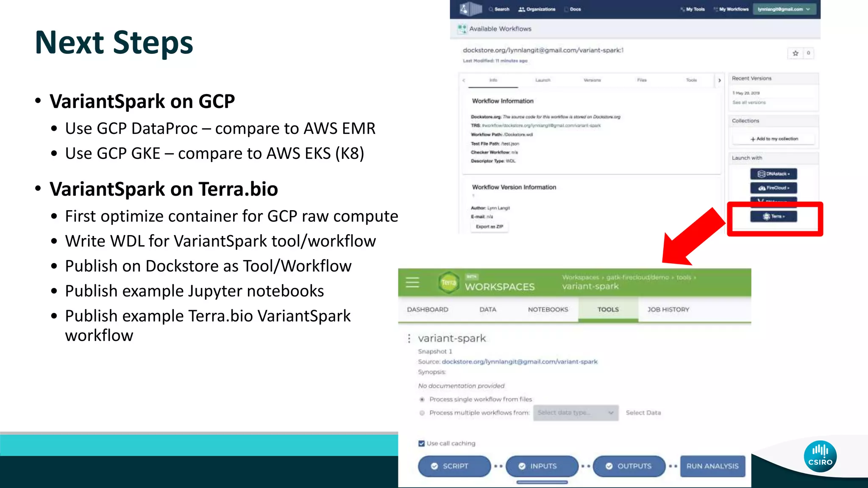Open variant-spark three-dot options menu

coord(409,338)
